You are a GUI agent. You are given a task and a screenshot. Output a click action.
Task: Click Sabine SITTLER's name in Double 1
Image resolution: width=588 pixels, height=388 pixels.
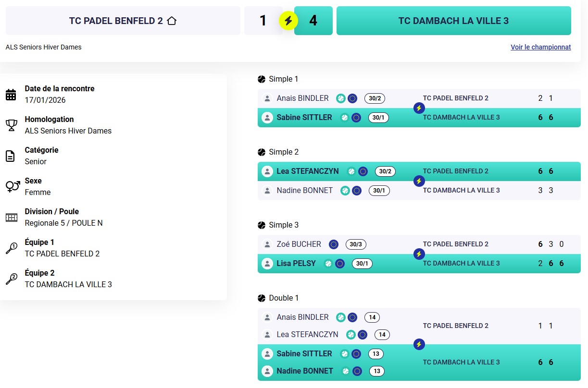[x=304, y=354]
